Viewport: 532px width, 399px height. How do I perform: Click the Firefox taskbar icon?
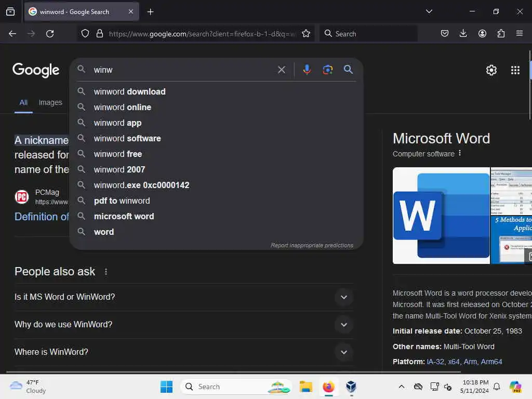[x=328, y=387]
